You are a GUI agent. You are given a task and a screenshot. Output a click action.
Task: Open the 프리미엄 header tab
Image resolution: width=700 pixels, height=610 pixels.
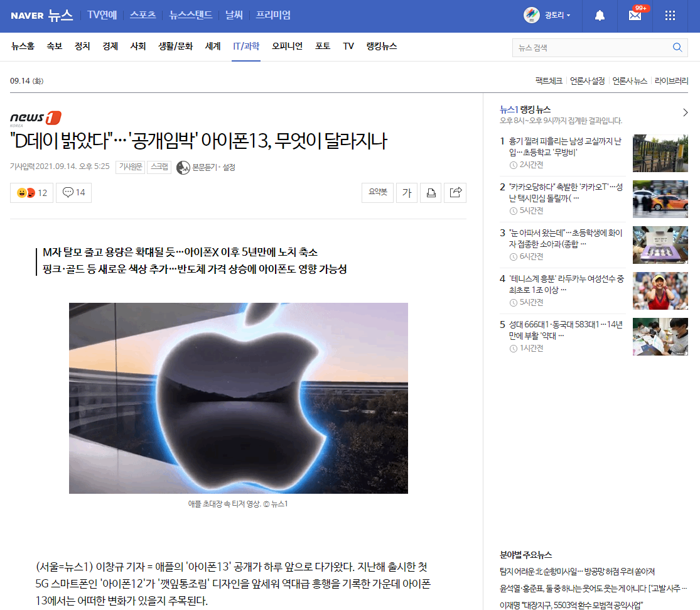(273, 14)
